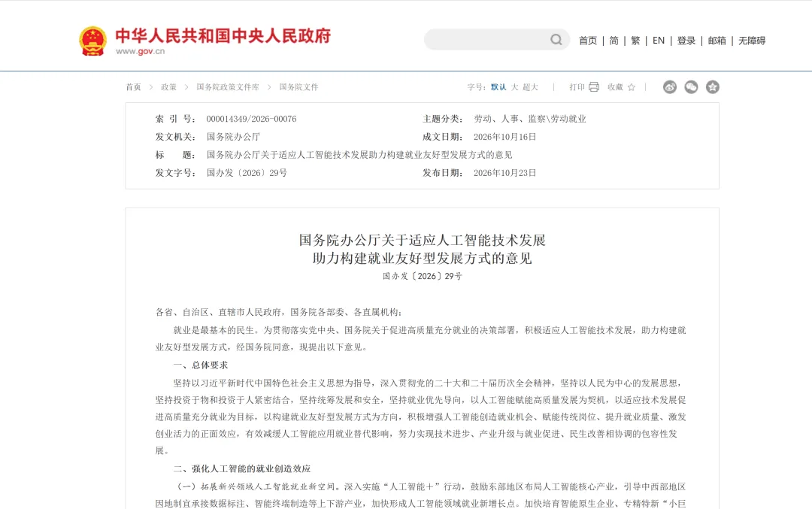
Task: Share to Weibo via icon
Action: click(x=670, y=87)
